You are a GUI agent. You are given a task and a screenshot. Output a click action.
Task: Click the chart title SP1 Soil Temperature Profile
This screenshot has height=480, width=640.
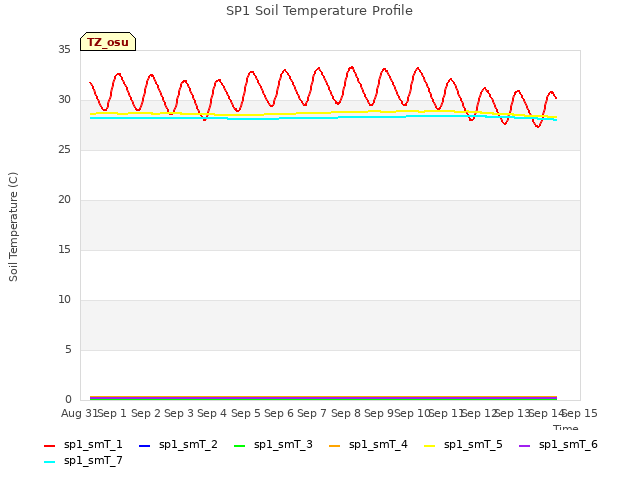click(x=319, y=11)
